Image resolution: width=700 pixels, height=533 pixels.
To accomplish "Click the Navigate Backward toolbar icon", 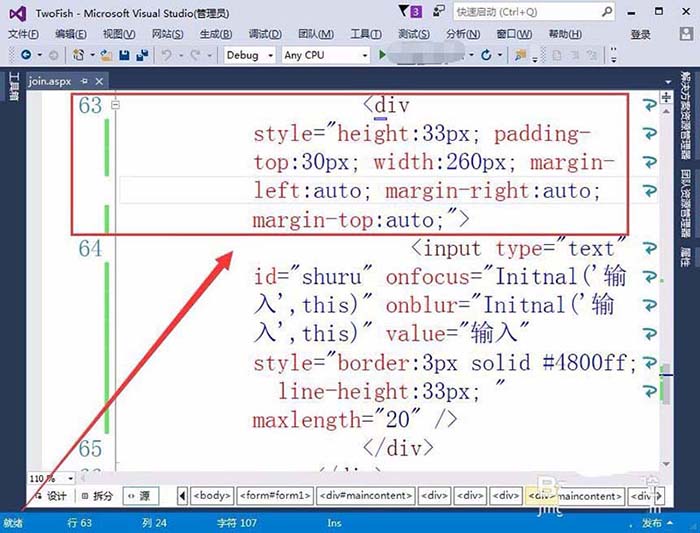I will coord(26,55).
